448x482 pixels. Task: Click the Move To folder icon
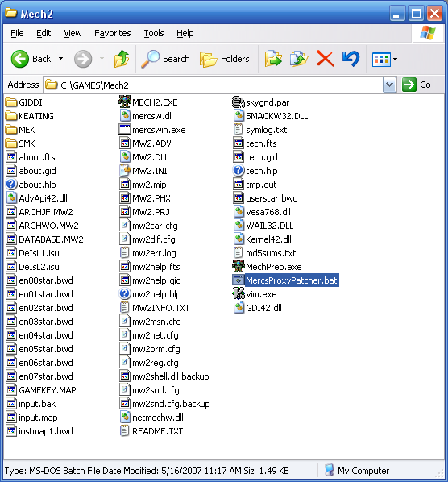(x=273, y=59)
